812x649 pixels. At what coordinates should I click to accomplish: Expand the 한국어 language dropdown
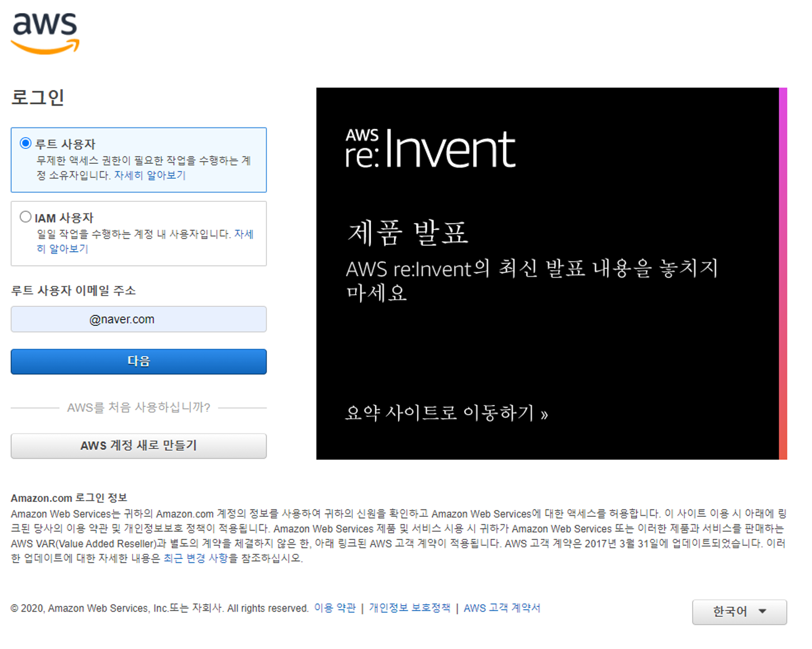[739, 612]
